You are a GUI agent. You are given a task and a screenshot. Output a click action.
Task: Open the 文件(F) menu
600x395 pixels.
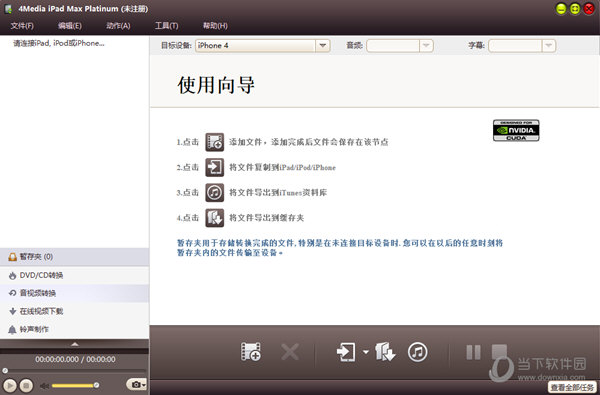[22, 26]
